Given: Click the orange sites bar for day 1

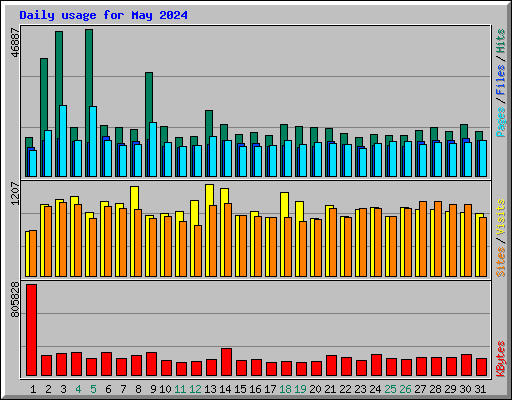Looking at the screenshot, I should [x=33, y=253].
